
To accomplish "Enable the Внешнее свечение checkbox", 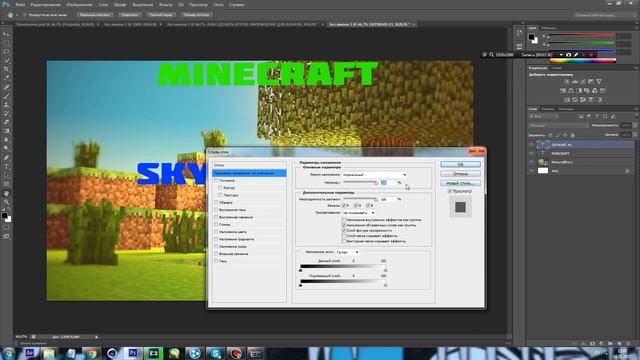I will point(216,254).
